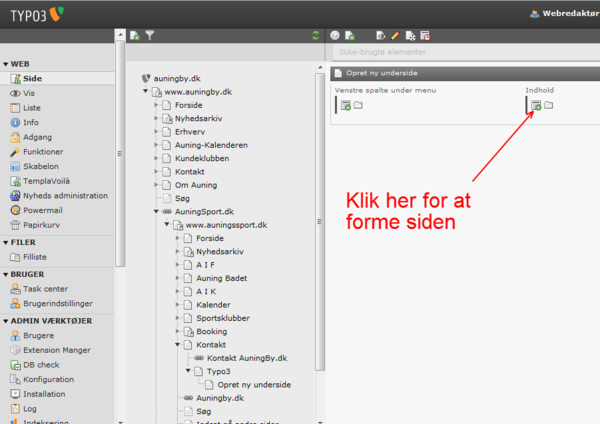Click the Opret ny underside page header
The width and height of the screenshot is (600, 424).
(x=382, y=73)
